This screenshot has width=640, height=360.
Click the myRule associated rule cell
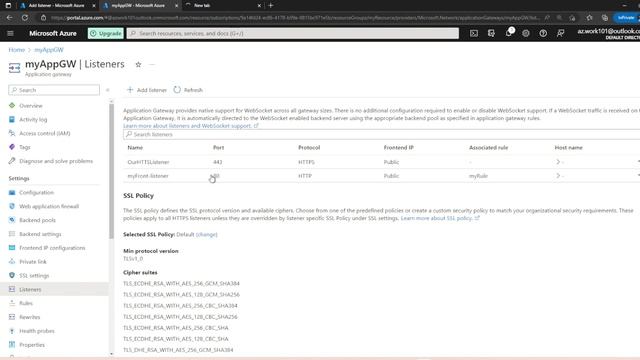point(478,176)
